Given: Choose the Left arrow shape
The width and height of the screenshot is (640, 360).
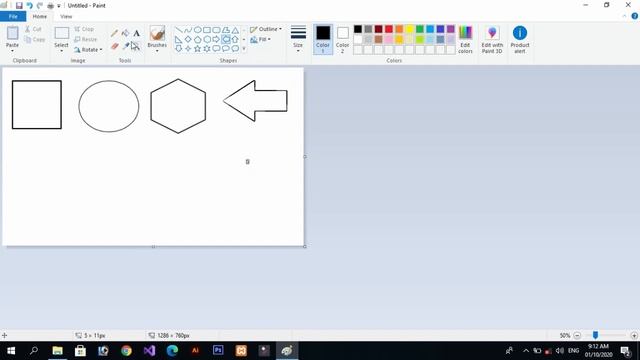Looking at the screenshot, I should (226, 39).
